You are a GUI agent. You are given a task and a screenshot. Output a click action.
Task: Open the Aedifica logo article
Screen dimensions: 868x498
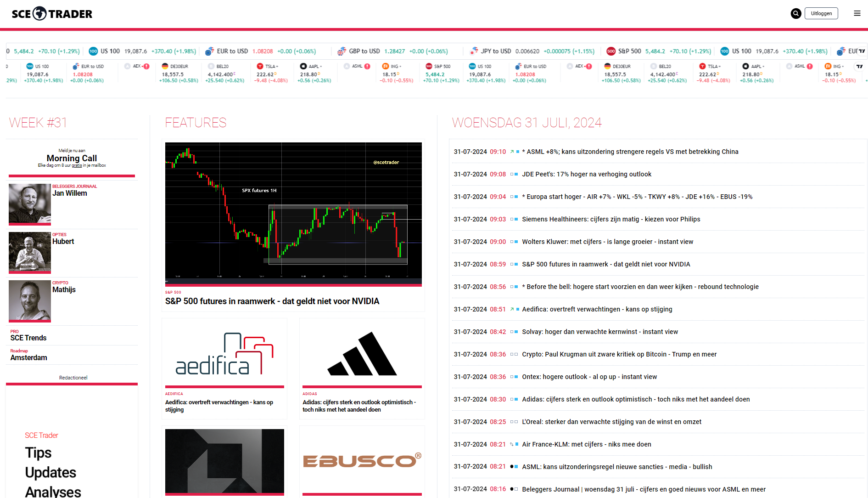tap(224, 353)
